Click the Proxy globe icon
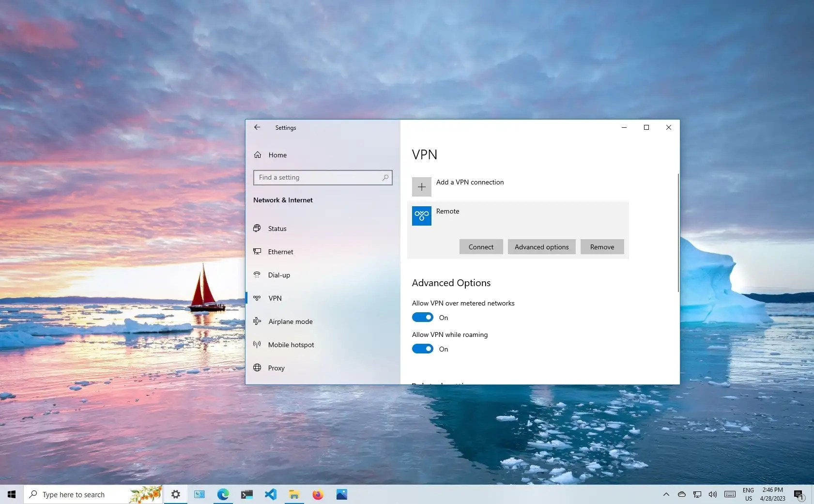The image size is (814, 504). point(257,367)
